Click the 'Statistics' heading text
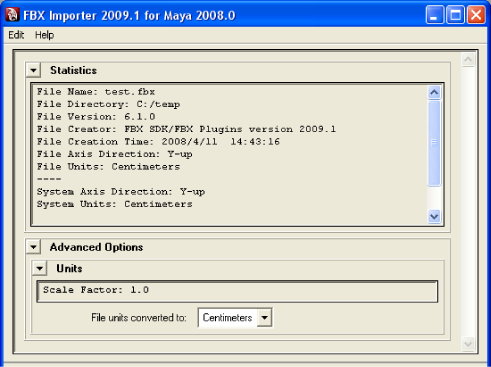 tap(73, 70)
